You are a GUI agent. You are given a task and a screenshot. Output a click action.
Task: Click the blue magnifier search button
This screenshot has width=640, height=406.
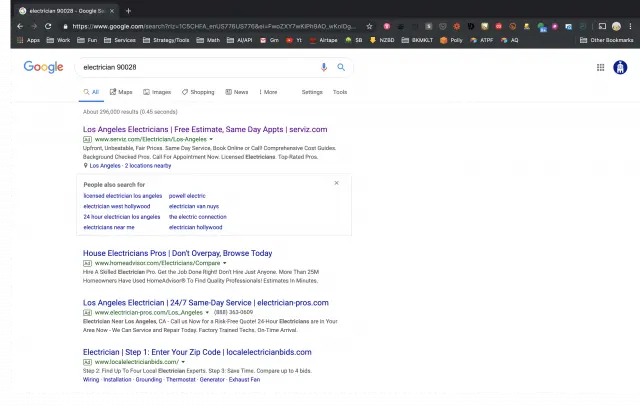[341, 67]
